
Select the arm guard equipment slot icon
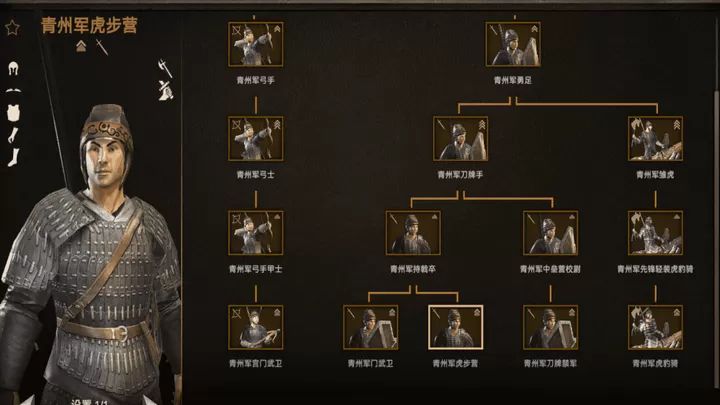click(x=14, y=135)
